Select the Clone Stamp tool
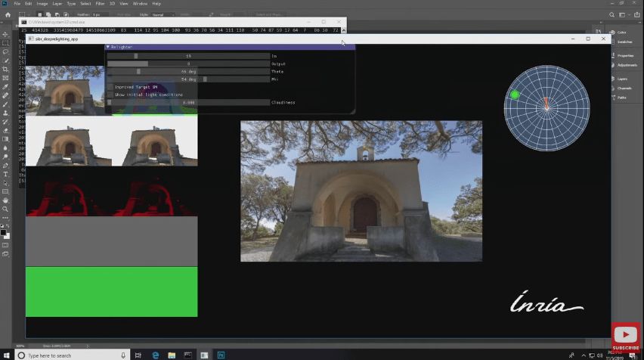Screen dimensions: 644x360 [5, 113]
